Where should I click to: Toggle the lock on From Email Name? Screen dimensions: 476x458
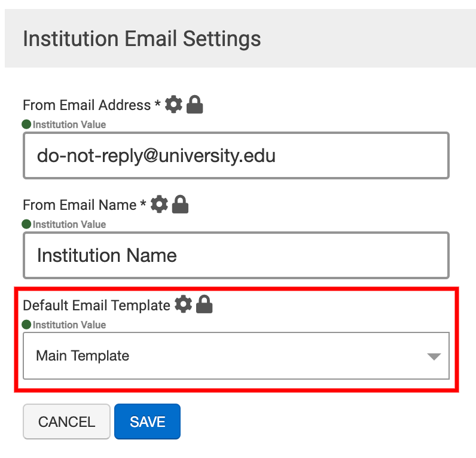click(181, 205)
